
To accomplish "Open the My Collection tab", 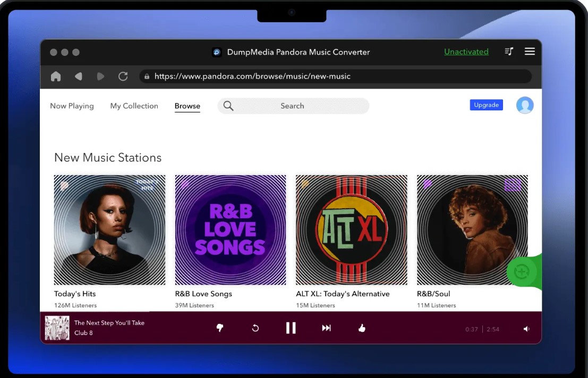I will (x=134, y=106).
